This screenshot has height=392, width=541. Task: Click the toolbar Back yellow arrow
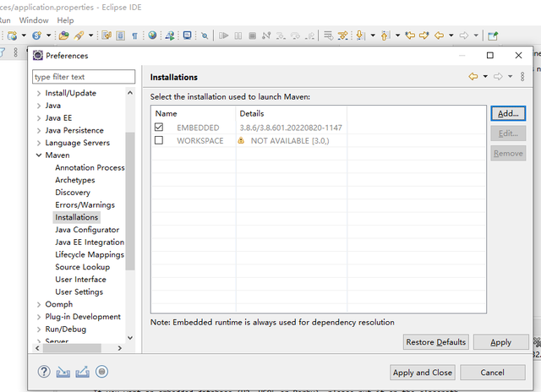click(439, 35)
